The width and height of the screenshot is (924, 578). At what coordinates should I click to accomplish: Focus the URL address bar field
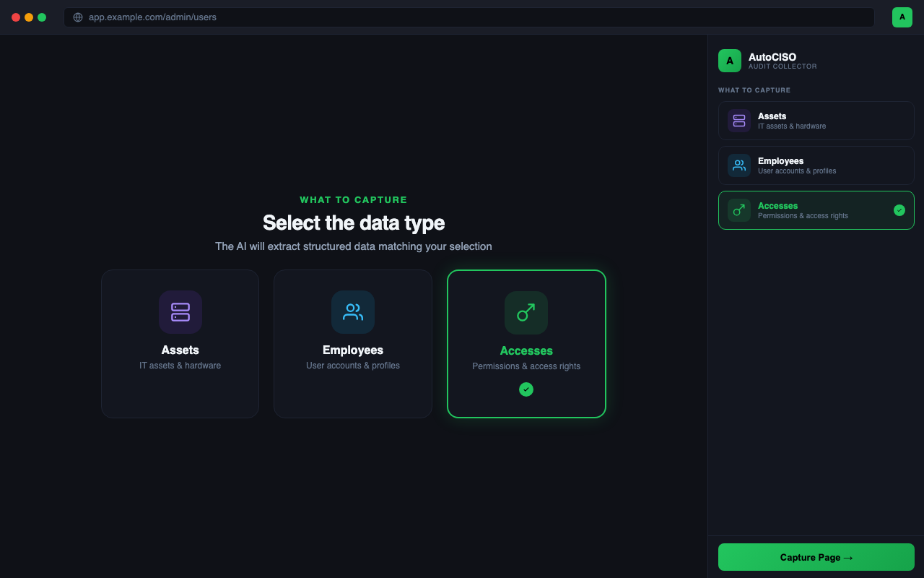point(469,17)
